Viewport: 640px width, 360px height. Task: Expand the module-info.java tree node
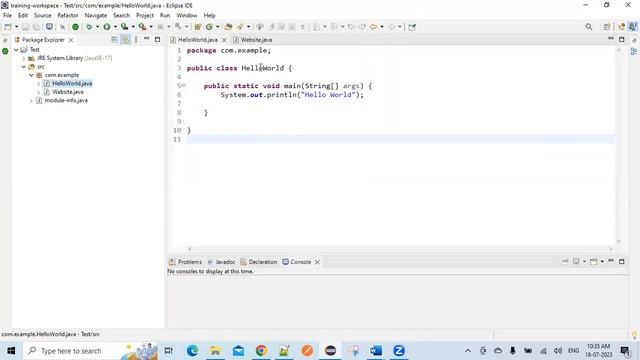[31, 100]
